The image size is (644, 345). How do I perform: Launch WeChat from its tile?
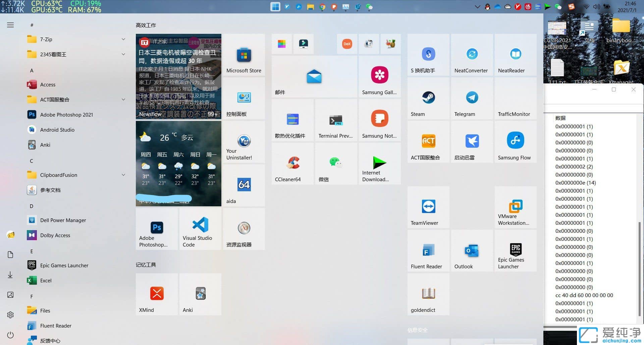(336, 163)
